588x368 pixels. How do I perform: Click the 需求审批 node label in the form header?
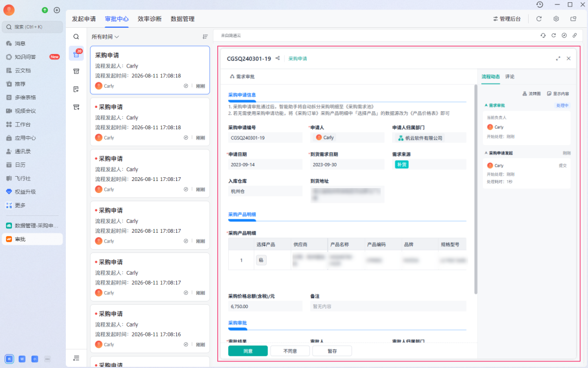242,77
